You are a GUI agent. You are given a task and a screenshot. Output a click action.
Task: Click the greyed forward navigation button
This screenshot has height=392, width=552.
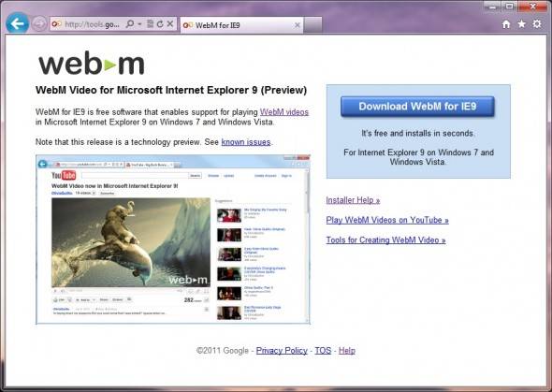tap(39, 24)
